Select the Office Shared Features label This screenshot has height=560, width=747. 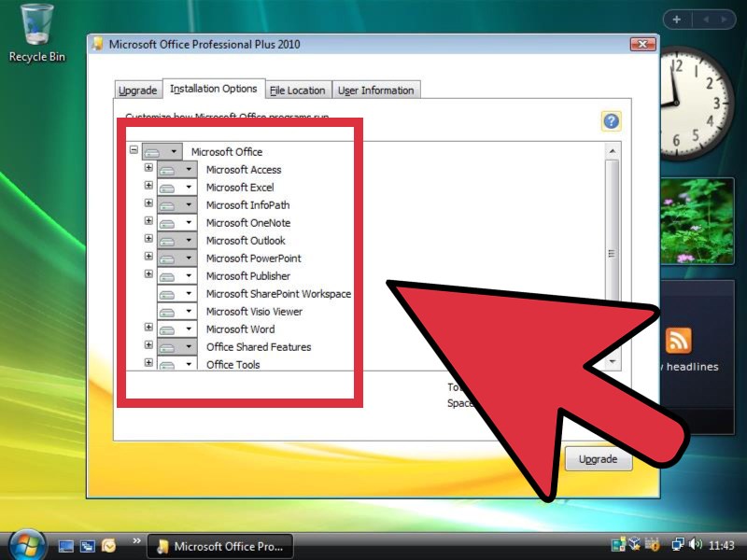[x=259, y=347]
